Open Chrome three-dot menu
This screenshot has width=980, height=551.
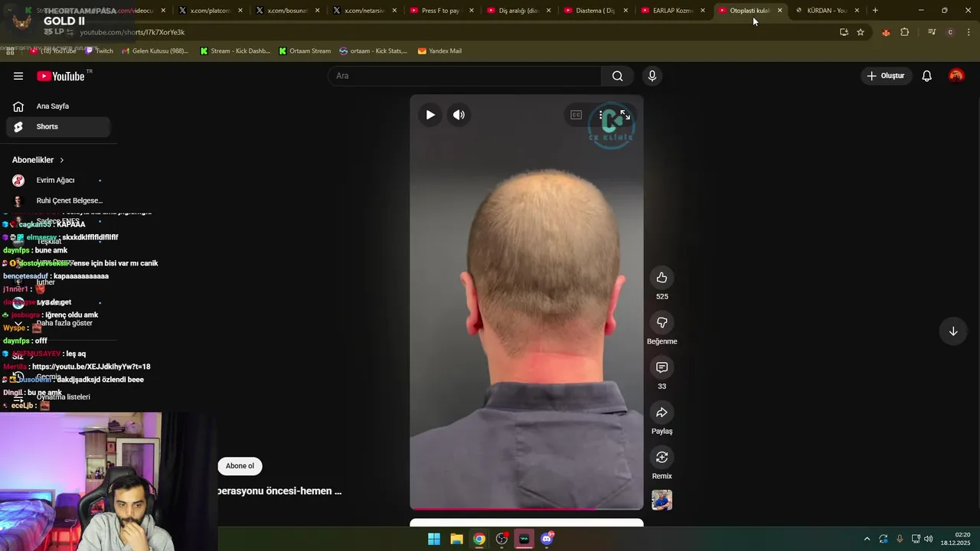tap(969, 32)
